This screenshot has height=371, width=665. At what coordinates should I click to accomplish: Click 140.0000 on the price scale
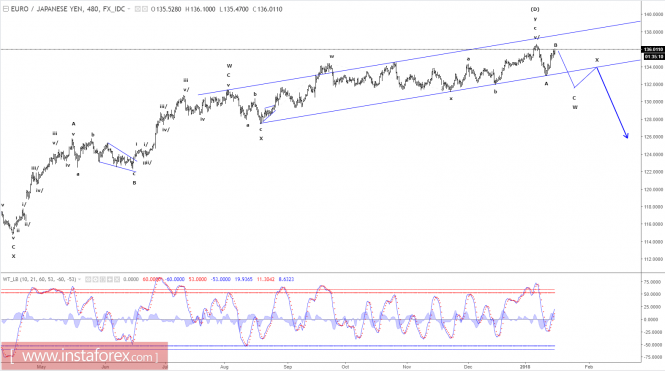point(654,14)
